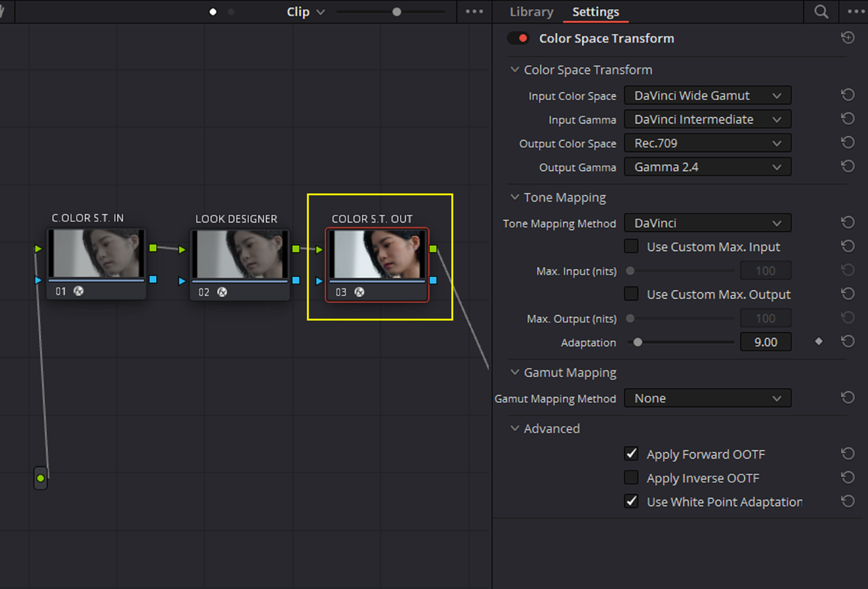The image size is (868, 589).
Task: Uncheck Use White Point Adaptation
Action: click(x=631, y=501)
